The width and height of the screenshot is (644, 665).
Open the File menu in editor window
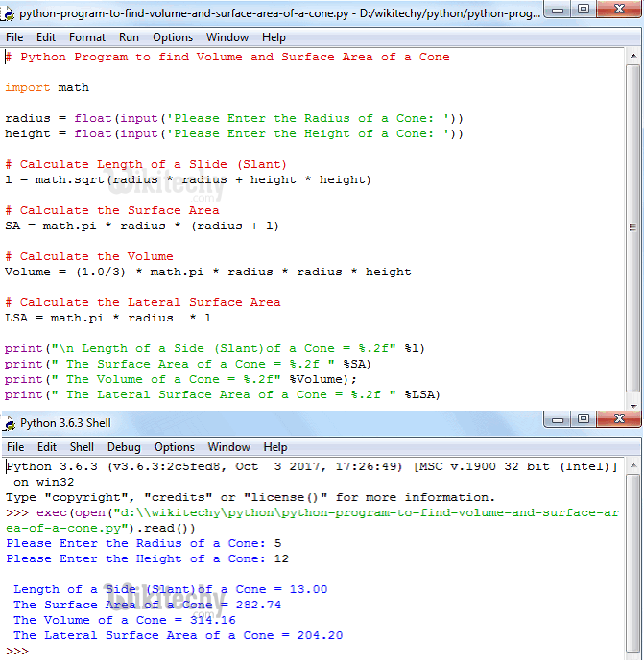click(x=14, y=37)
